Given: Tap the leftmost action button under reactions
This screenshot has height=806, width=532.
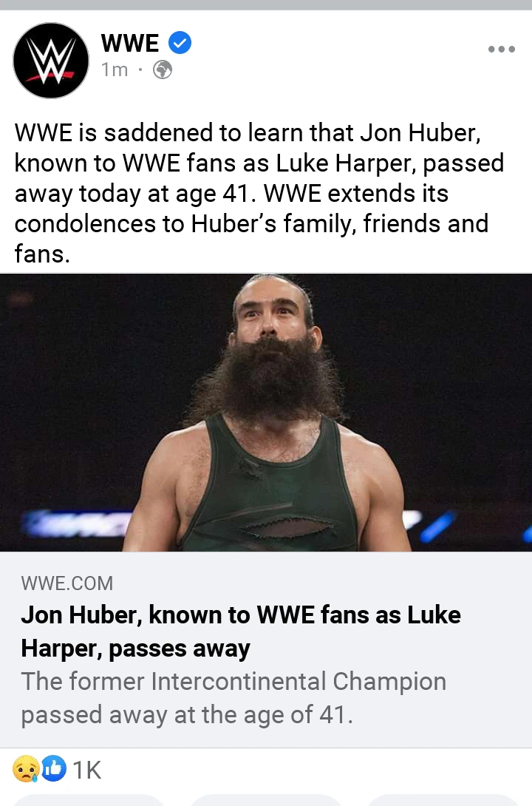Looking at the screenshot, I should coord(89,800).
